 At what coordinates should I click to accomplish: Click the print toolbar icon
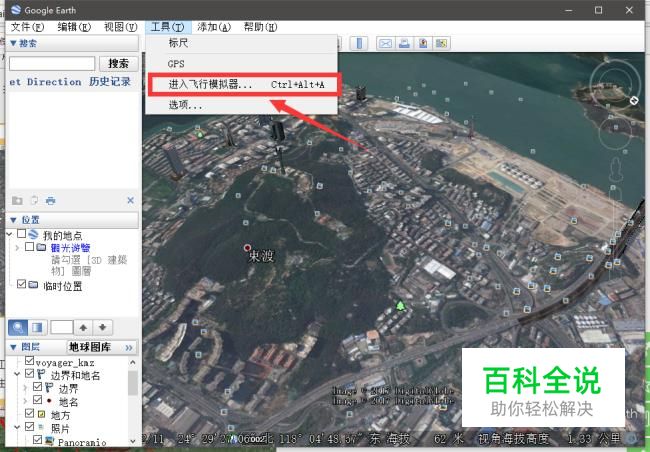pos(404,44)
